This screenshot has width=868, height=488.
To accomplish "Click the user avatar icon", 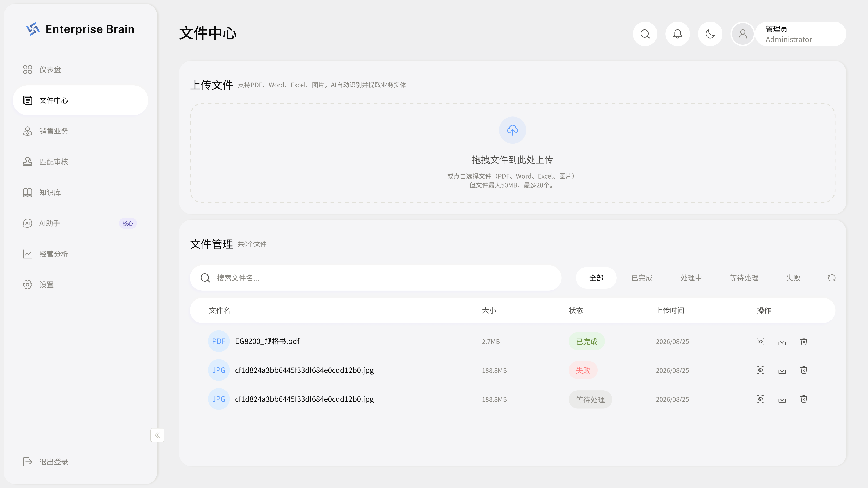I will tap(743, 34).
